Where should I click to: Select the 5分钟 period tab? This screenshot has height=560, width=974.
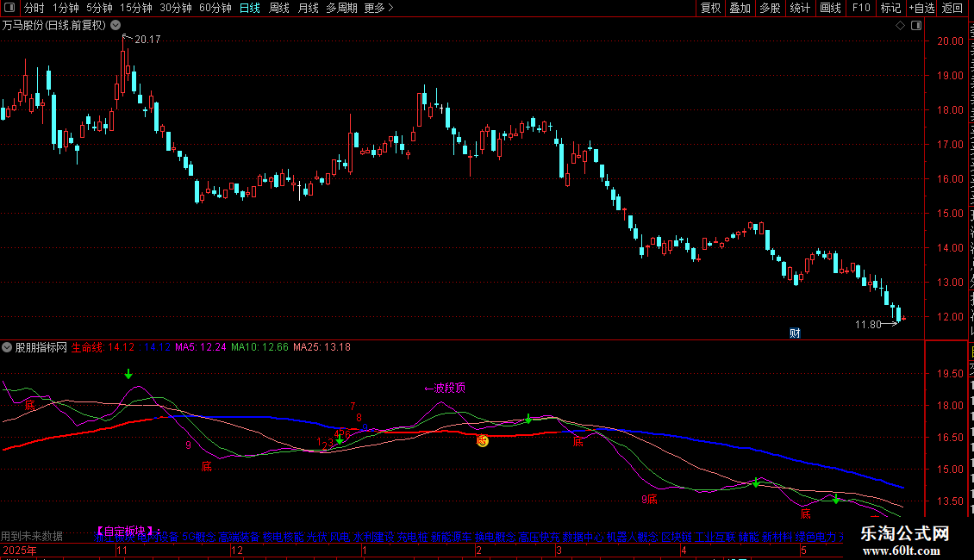pyautogui.click(x=99, y=8)
